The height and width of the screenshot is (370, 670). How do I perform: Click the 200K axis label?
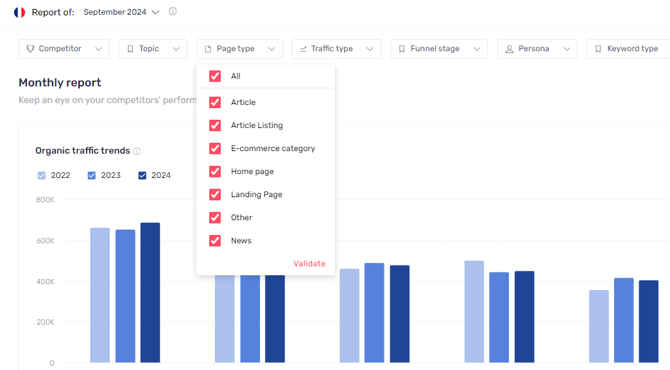45,322
